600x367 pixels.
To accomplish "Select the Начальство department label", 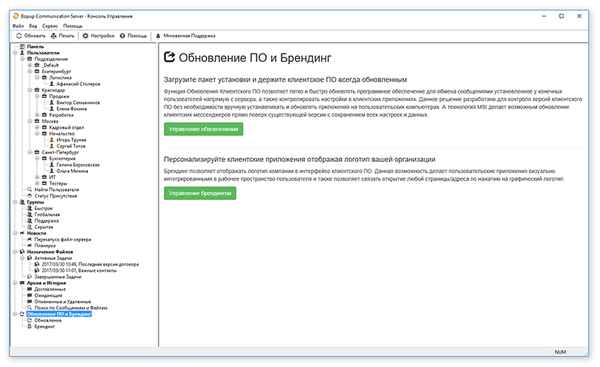I will (x=62, y=134).
